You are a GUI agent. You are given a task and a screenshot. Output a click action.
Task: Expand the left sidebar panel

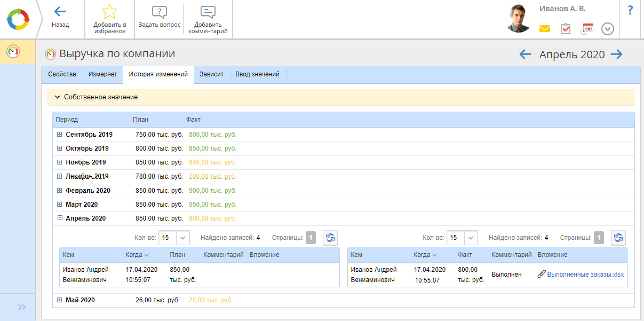coord(22,307)
